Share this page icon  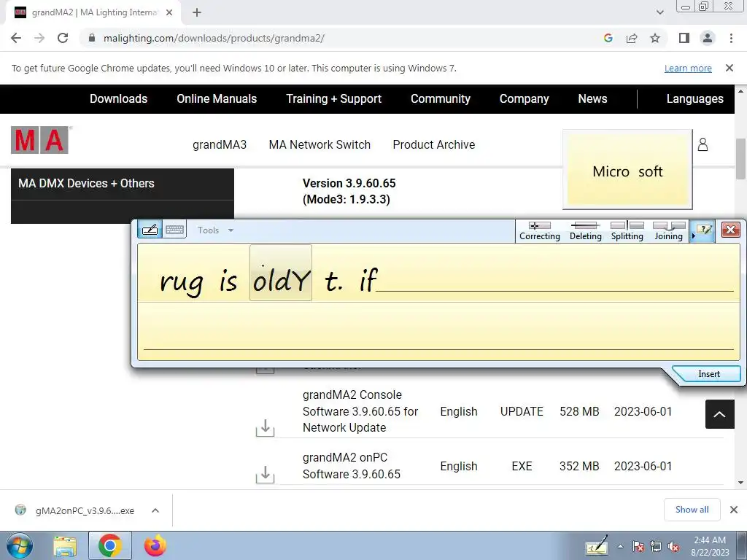[632, 38]
